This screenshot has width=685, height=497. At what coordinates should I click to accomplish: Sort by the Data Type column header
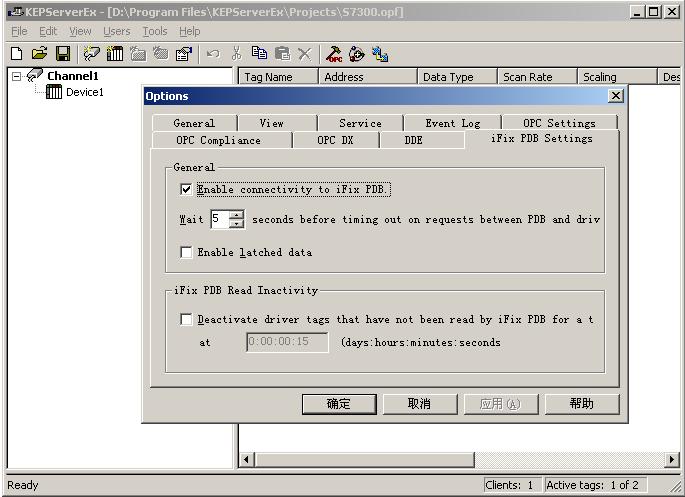coord(457,77)
